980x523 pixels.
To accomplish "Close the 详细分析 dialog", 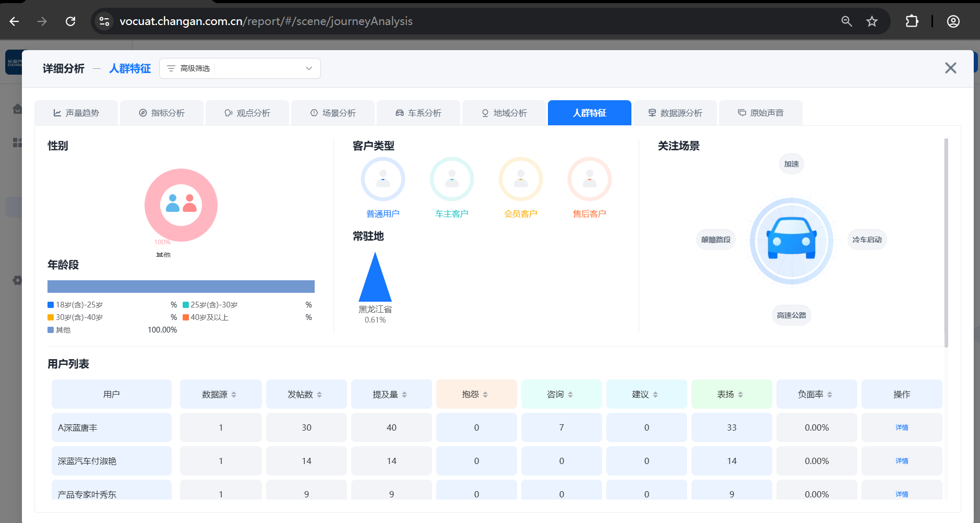I will [x=950, y=68].
